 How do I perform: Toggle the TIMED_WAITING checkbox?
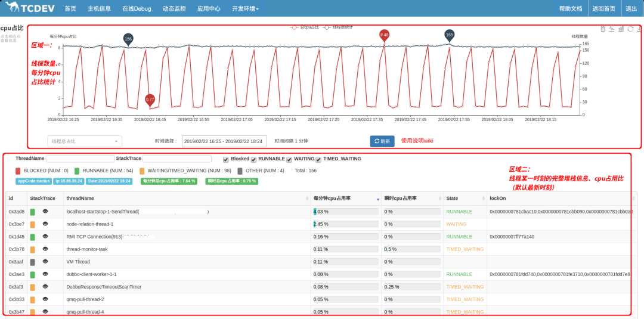(x=318, y=159)
